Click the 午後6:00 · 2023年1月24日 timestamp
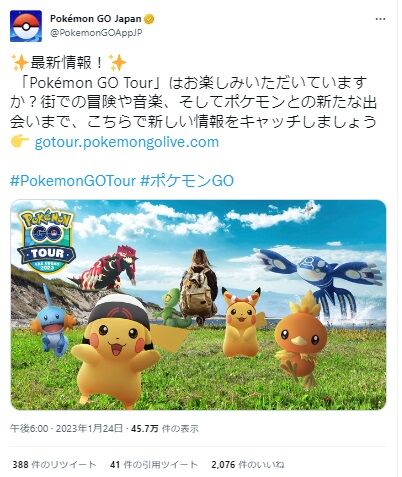The image size is (402, 477). click(66, 428)
